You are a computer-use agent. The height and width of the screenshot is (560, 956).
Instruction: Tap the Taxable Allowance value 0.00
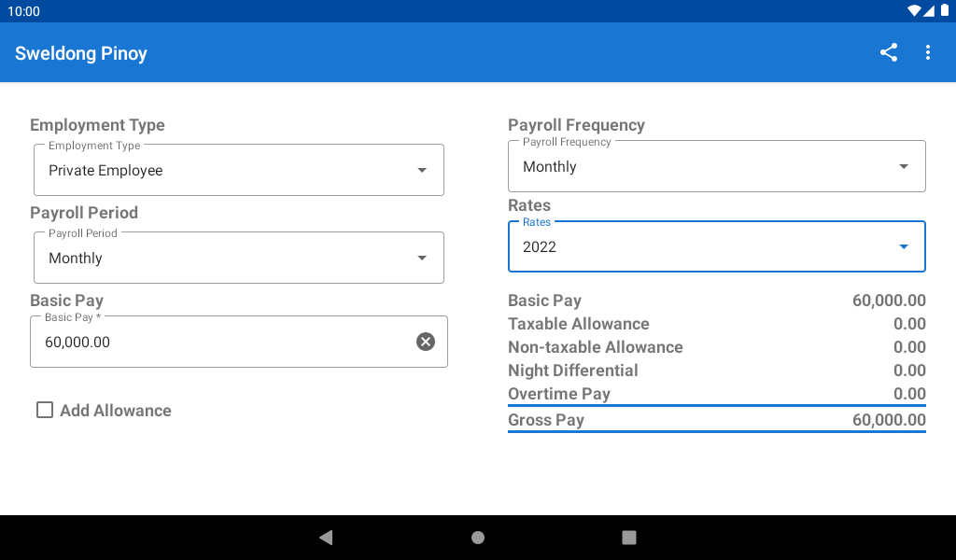click(x=909, y=324)
